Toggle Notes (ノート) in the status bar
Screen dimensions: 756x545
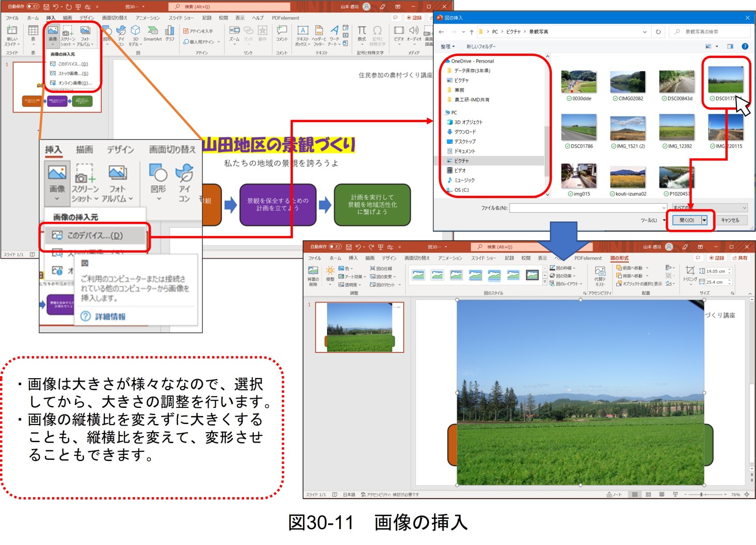coord(614,495)
